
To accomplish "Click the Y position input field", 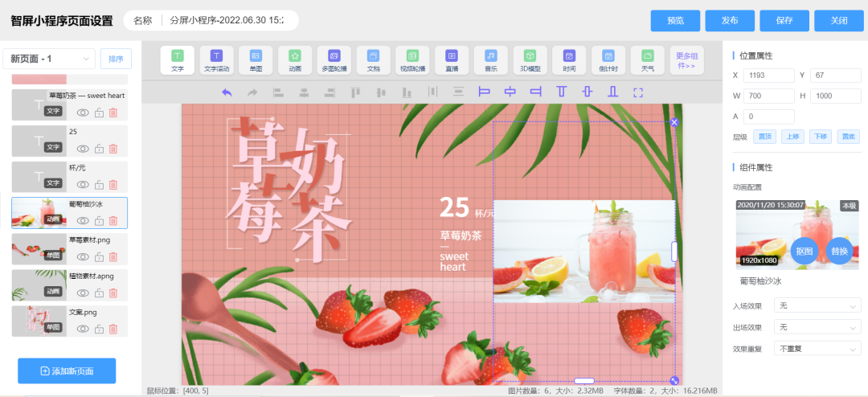I will (836, 76).
